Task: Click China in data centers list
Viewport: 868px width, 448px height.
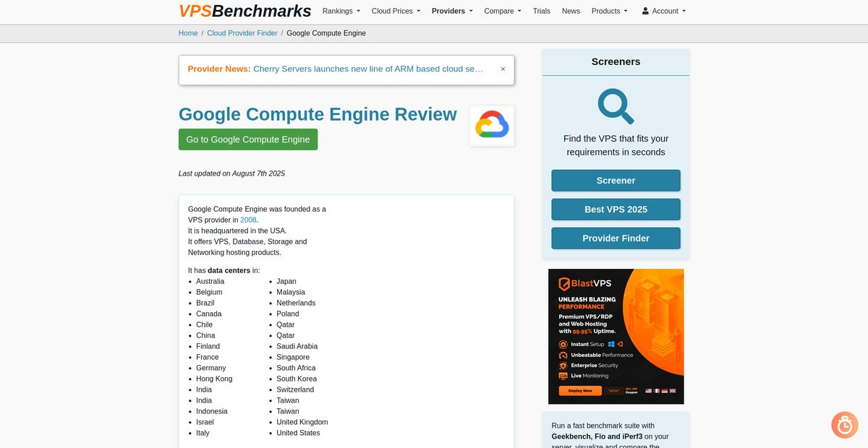Action: [205, 335]
